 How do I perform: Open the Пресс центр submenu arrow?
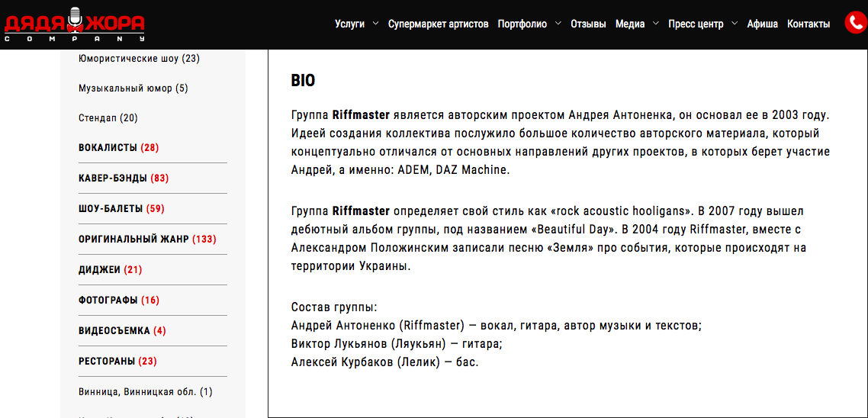pos(735,24)
